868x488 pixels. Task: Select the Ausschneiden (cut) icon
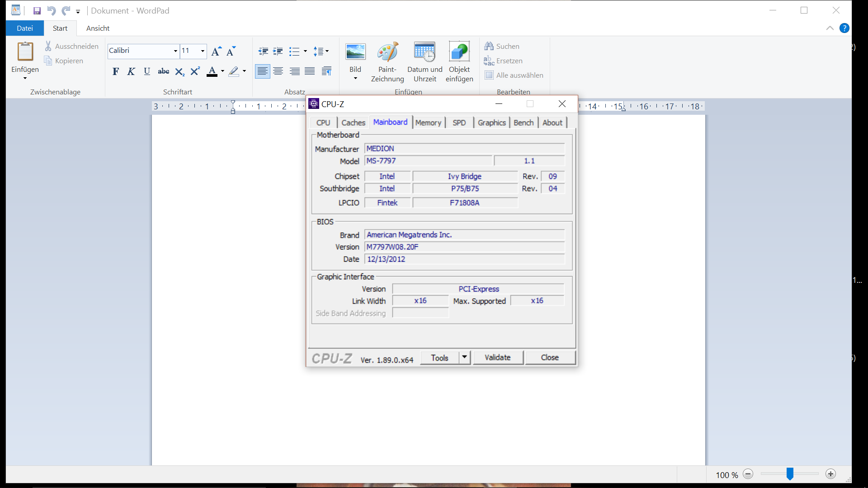pos(48,46)
